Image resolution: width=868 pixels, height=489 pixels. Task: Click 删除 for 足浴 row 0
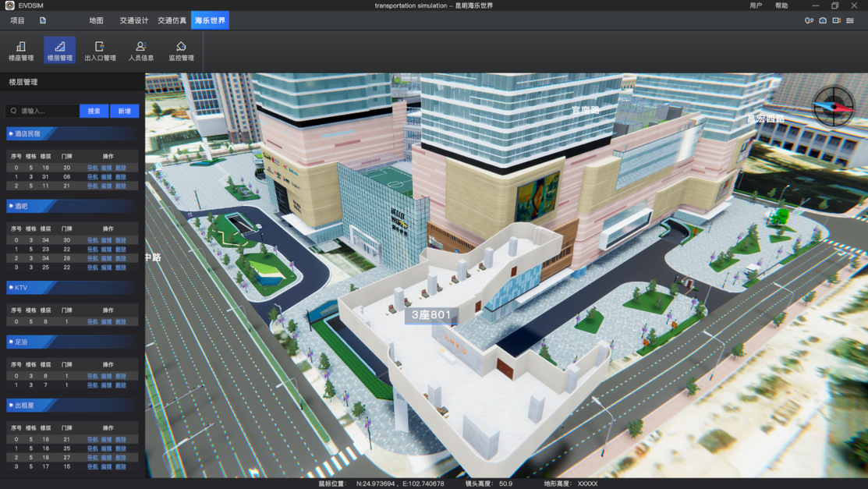[x=121, y=376]
